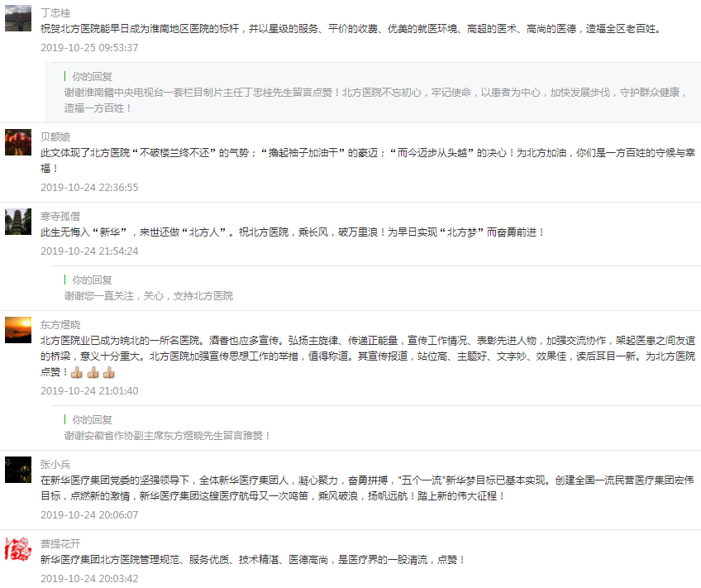The width and height of the screenshot is (701, 588).
Task: Click the username 寒寺孤僧
Action: click(x=60, y=217)
